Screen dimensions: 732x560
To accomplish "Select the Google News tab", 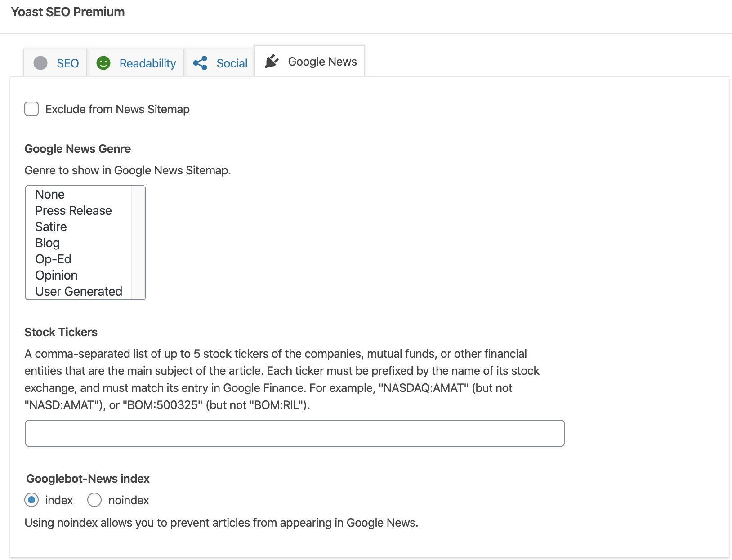I will [x=310, y=61].
